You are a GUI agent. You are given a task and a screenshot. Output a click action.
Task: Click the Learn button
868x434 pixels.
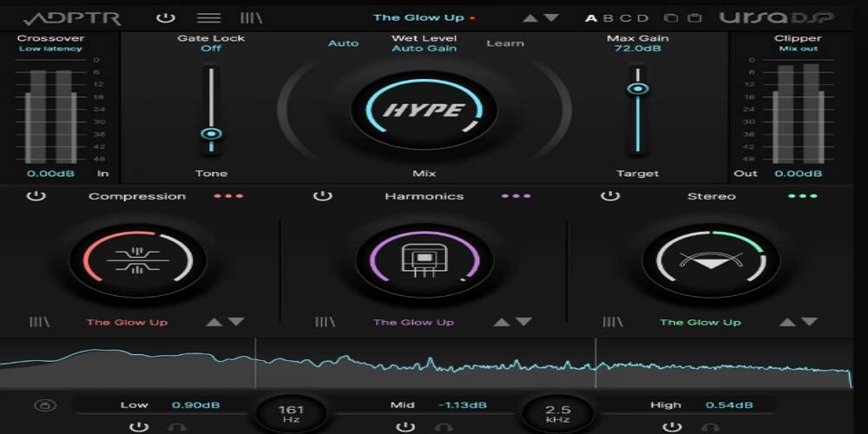(504, 43)
